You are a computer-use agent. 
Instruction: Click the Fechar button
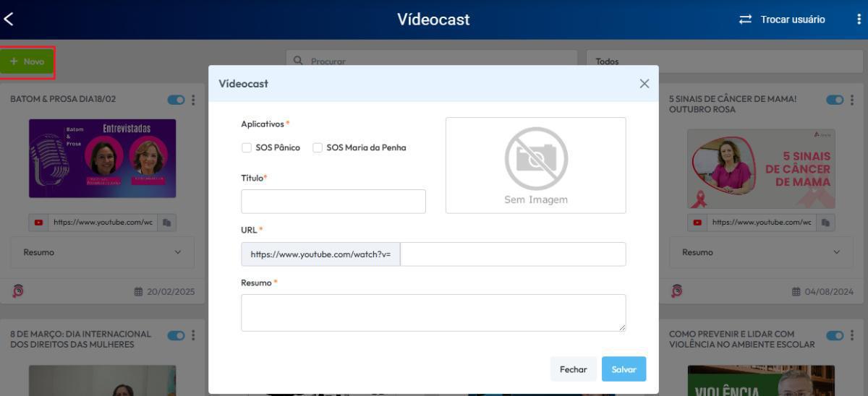574,369
